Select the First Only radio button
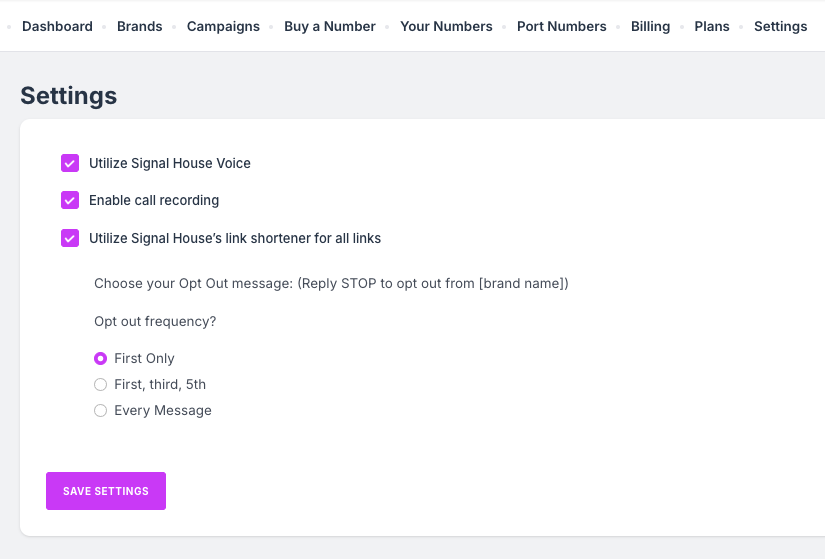Screen dimensions: 825x559 pyautogui.click(x=100, y=358)
